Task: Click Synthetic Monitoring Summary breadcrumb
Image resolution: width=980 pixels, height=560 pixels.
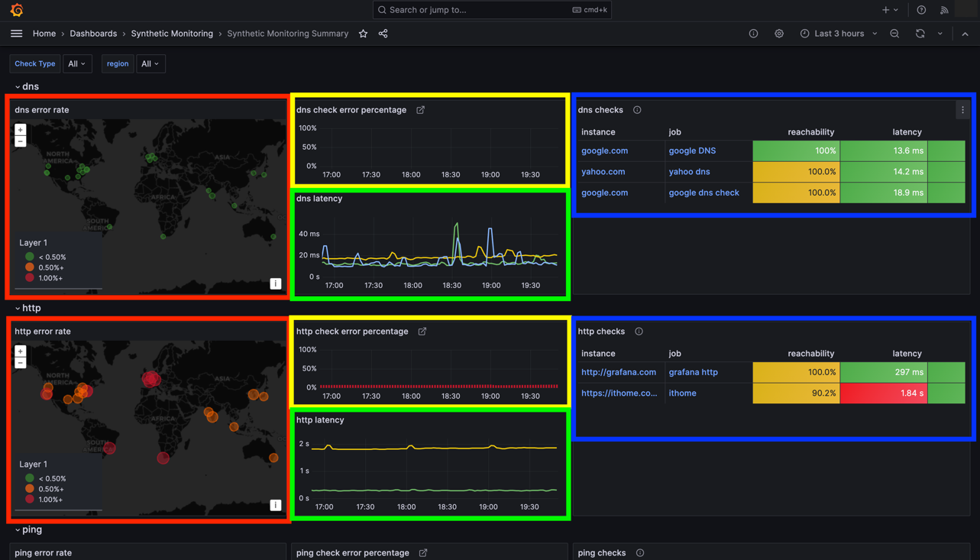Action: pos(287,34)
